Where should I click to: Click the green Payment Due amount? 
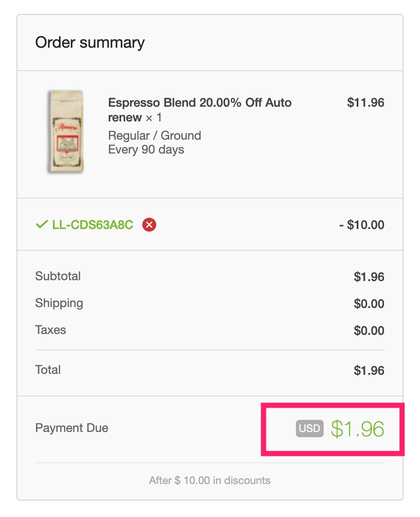click(358, 429)
